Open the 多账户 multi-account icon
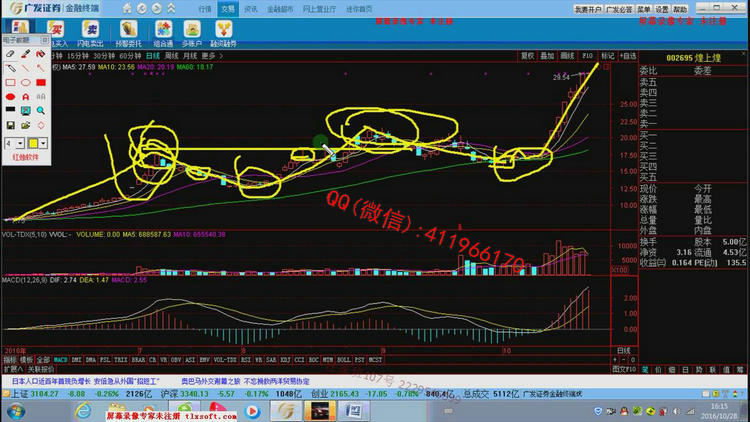The image size is (750, 422). pyautogui.click(x=192, y=33)
